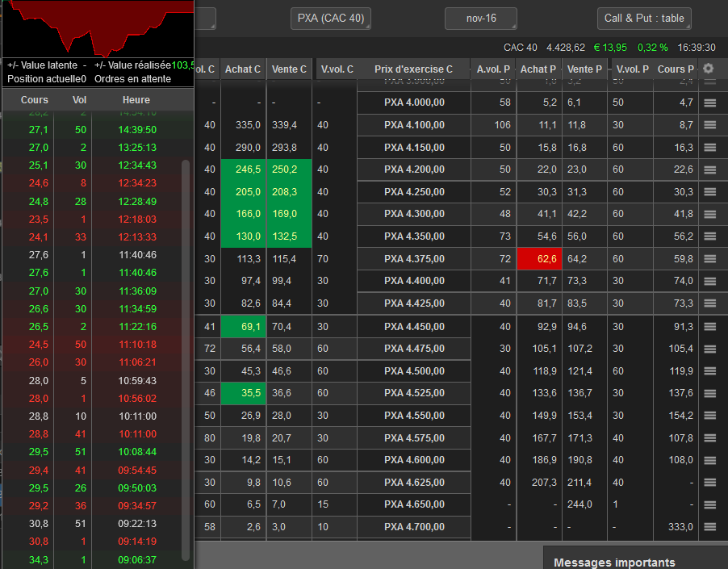
Task: Click the Vol header in trades list
Action: 79,100
